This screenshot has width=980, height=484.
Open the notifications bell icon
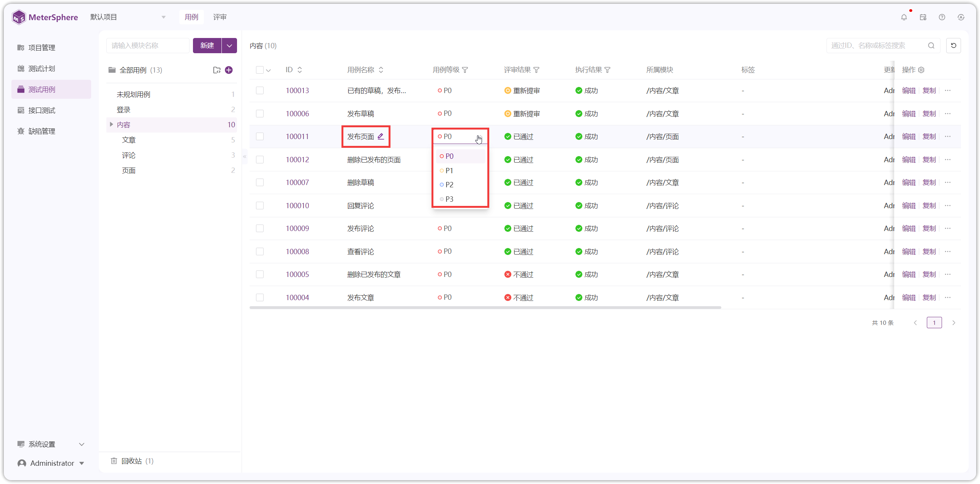(x=904, y=17)
